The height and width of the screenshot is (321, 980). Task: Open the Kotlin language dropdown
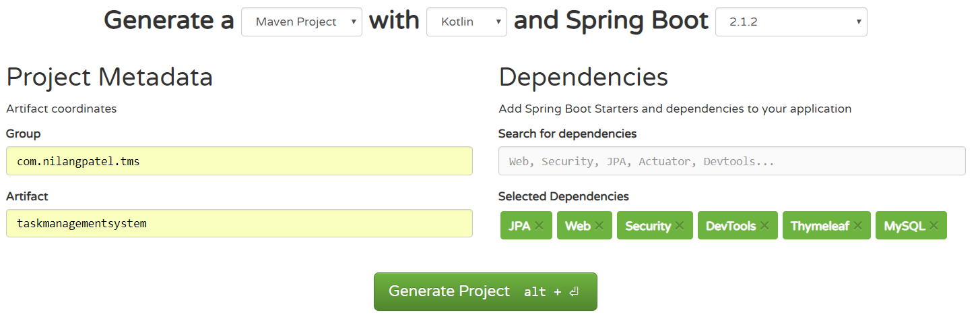466,22
